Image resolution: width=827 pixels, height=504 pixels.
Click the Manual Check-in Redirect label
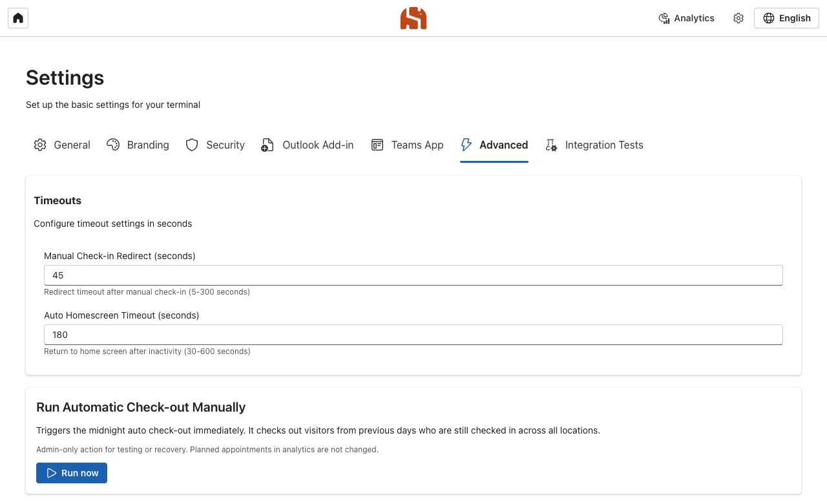pos(120,256)
